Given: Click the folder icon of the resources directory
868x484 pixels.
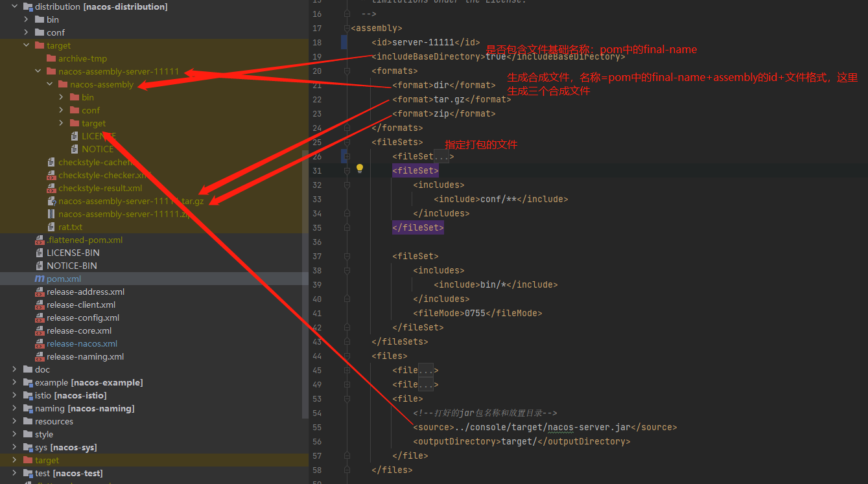Looking at the screenshot, I should click(28, 421).
